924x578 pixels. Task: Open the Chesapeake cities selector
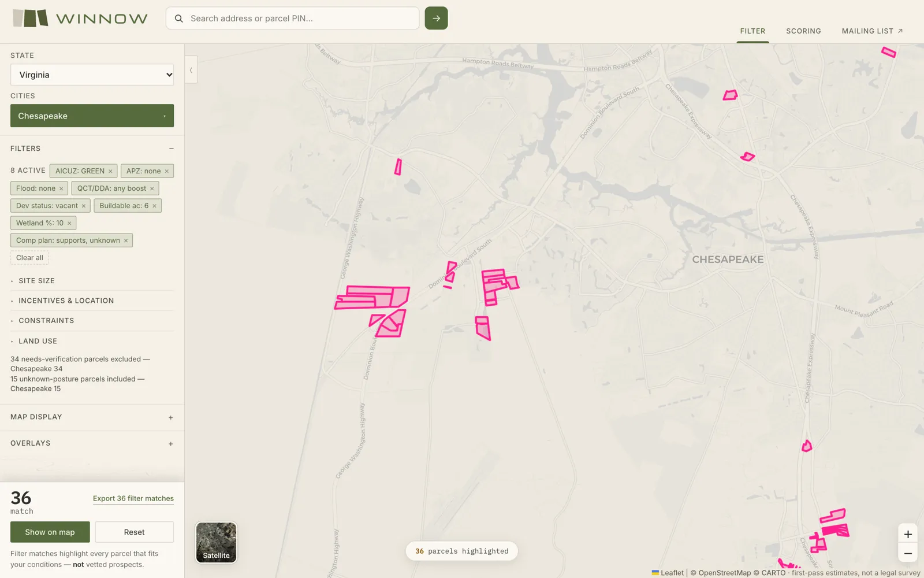92,116
